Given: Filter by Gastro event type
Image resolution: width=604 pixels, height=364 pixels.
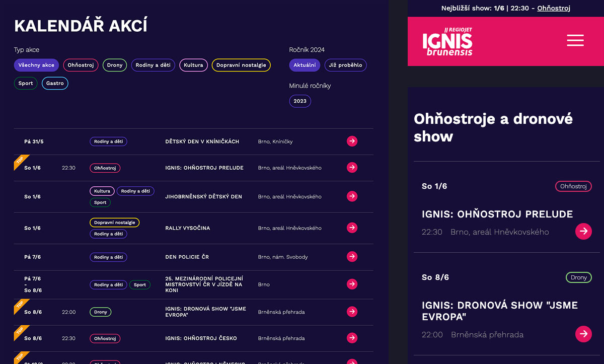Looking at the screenshot, I should click(x=55, y=84).
